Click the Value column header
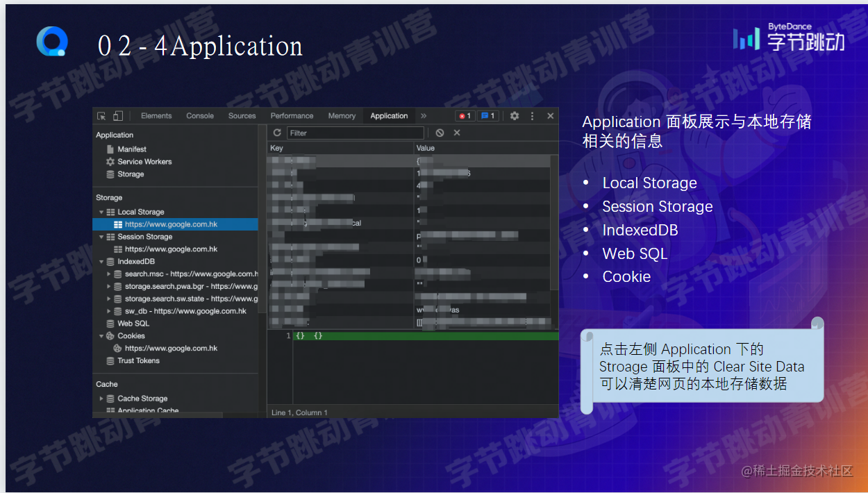This screenshot has width=868, height=493. [485, 148]
